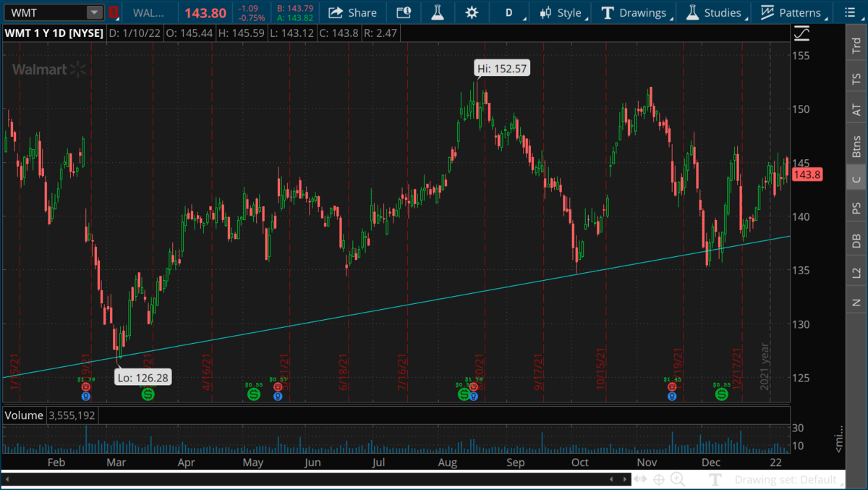Open the Studies menu
Viewport: 868px width, 490px height.
714,12
